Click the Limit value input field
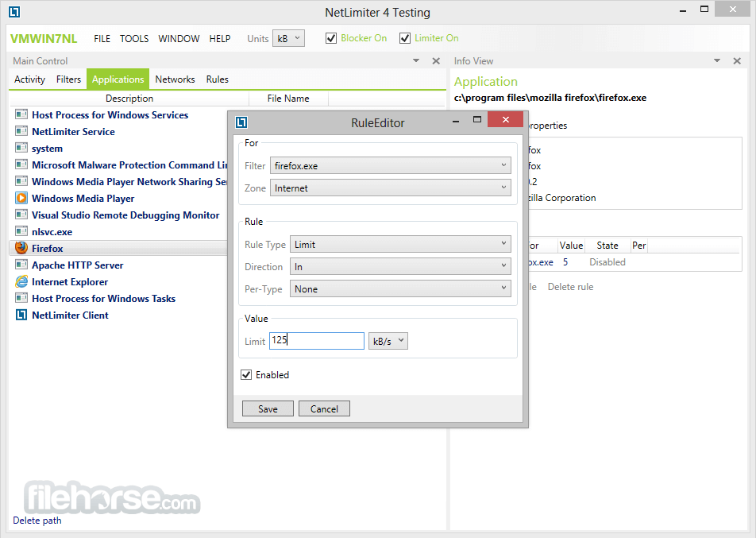The image size is (756, 538). pos(316,341)
